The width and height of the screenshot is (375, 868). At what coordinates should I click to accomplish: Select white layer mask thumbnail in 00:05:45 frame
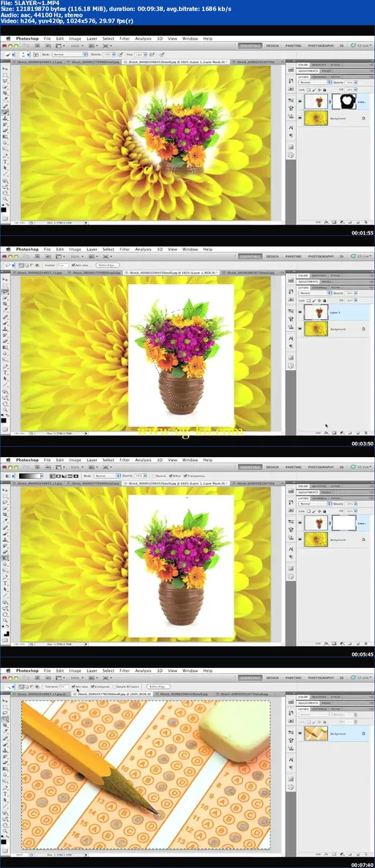[x=344, y=522]
